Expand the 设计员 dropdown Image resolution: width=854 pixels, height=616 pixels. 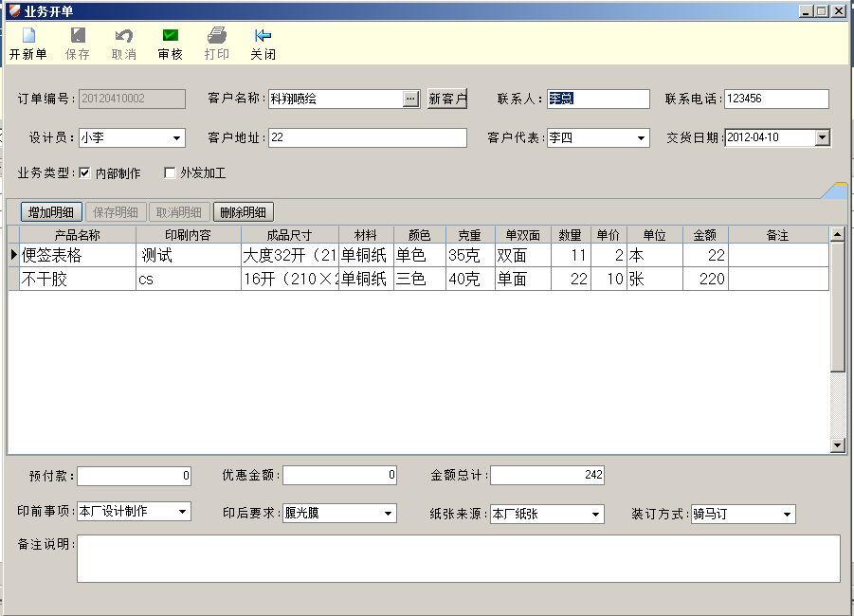point(176,138)
